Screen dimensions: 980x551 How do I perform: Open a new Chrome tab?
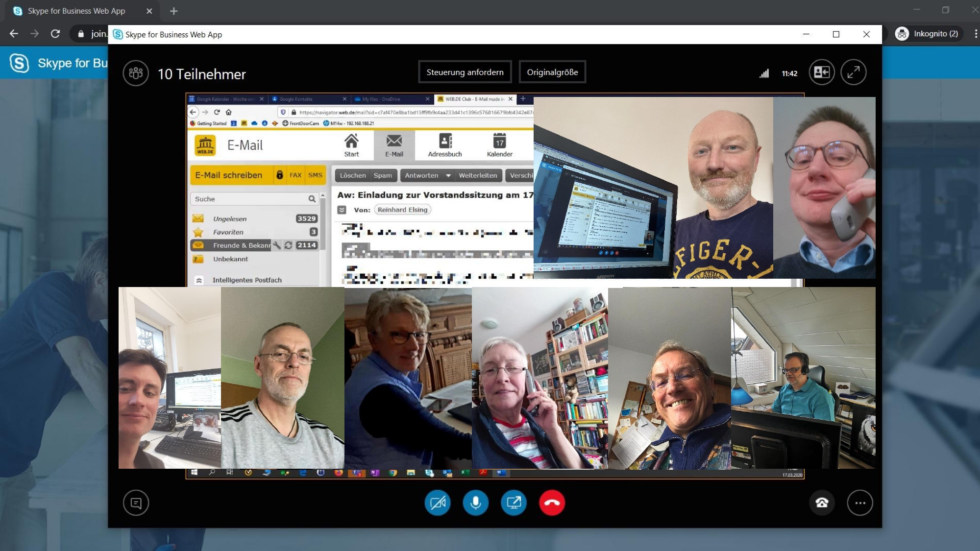coord(173,11)
